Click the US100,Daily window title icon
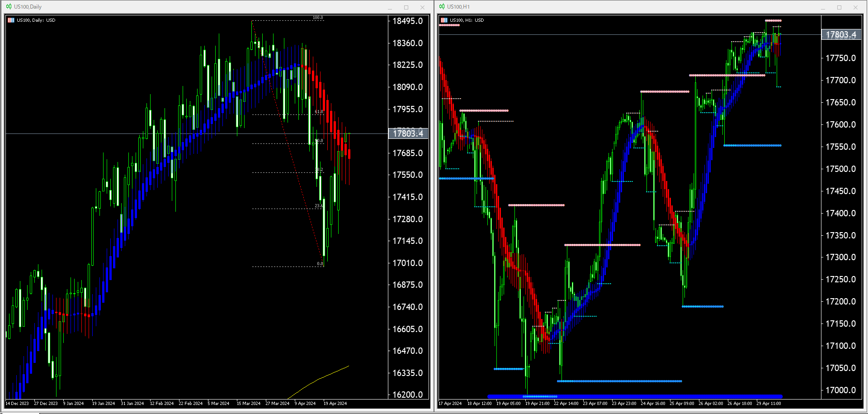The width and height of the screenshot is (868, 414). tap(9, 7)
